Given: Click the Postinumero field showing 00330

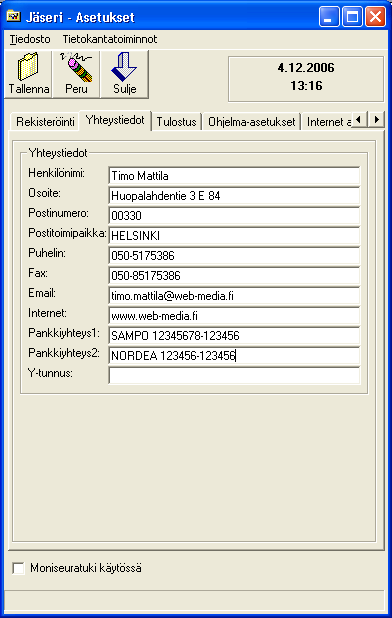Looking at the screenshot, I should [234, 216].
